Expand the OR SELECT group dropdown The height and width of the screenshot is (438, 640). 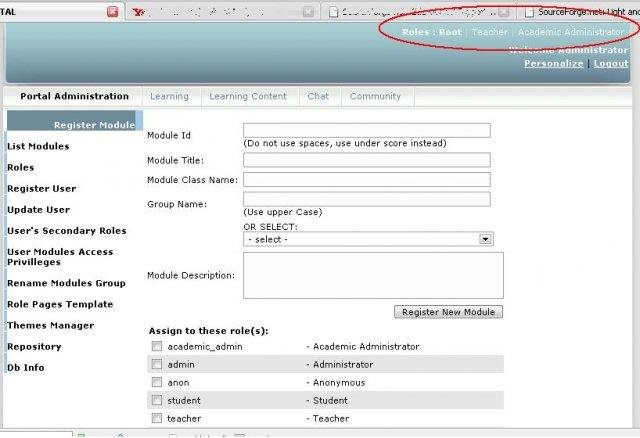368,239
